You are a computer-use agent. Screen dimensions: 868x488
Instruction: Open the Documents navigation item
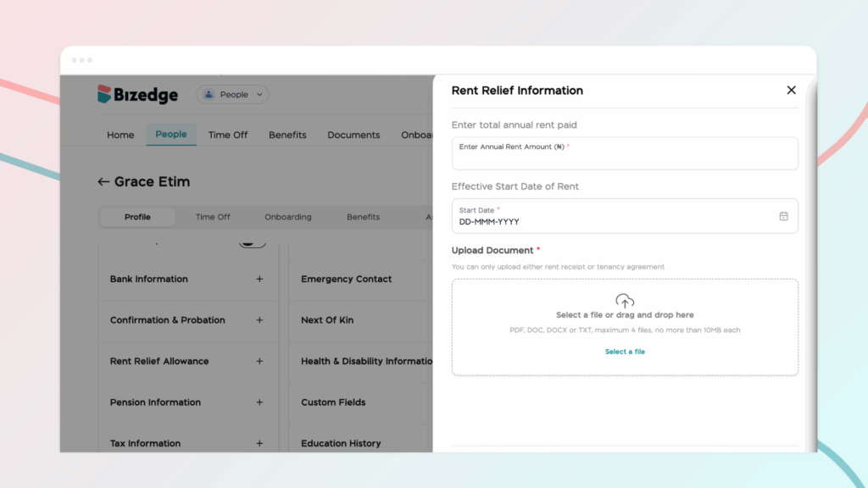click(353, 135)
